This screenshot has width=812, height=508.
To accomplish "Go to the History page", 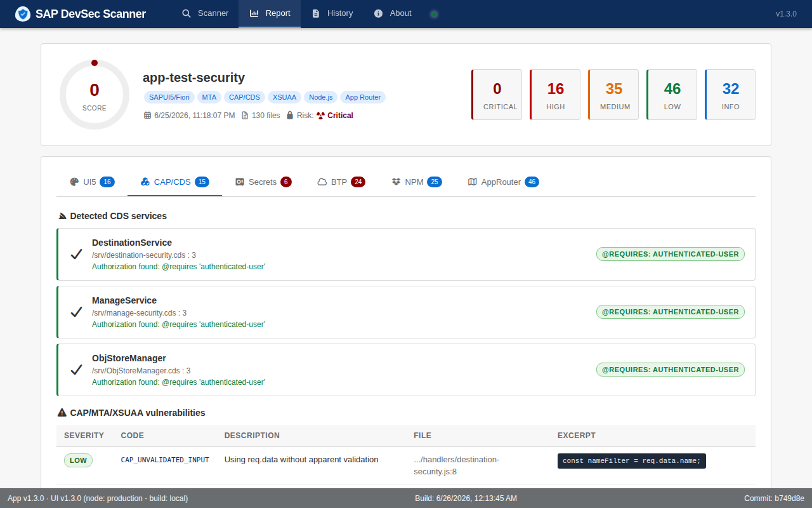I will click(x=332, y=13).
